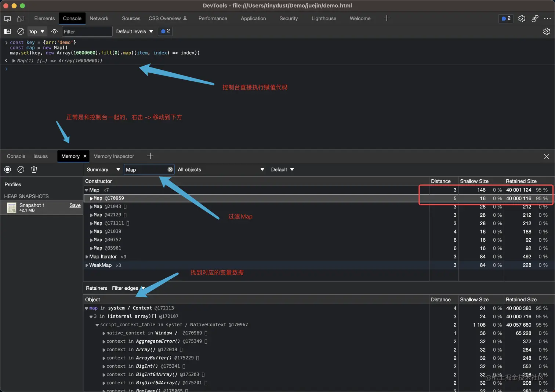This screenshot has height=392, width=555.
Task: Select the context in BigInt() retainer row
Action: [319, 366]
